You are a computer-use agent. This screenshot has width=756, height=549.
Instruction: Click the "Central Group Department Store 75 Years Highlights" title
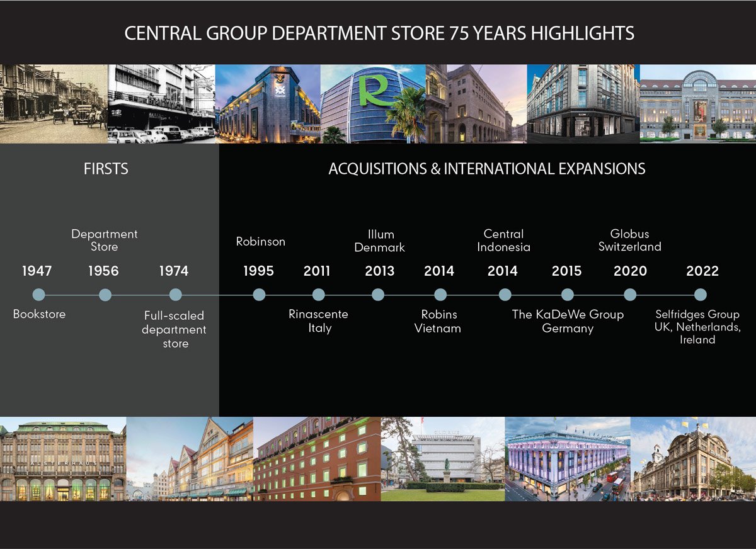[x=379, y=33]
